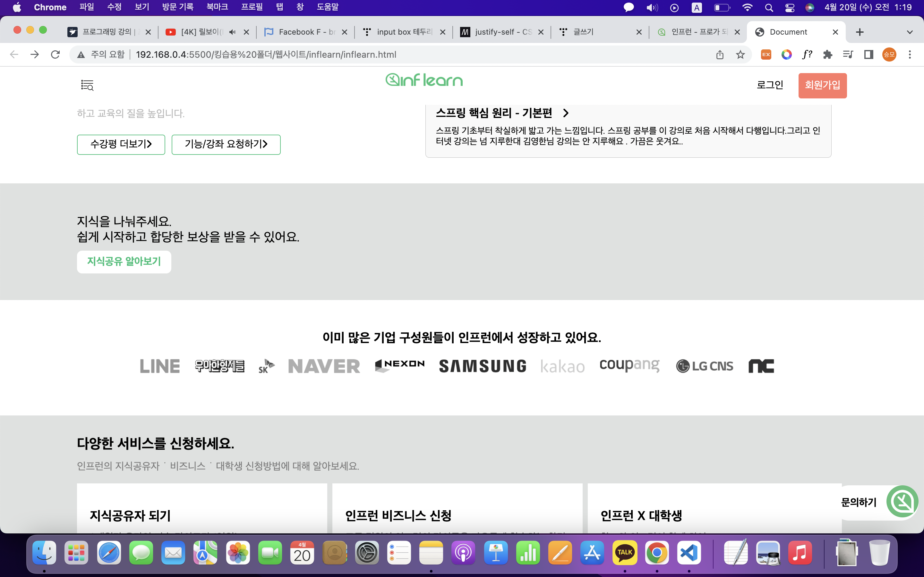The width and height of the screenshot is (924, 577).
Task: Reload the current page
Action: coord(56,54)
